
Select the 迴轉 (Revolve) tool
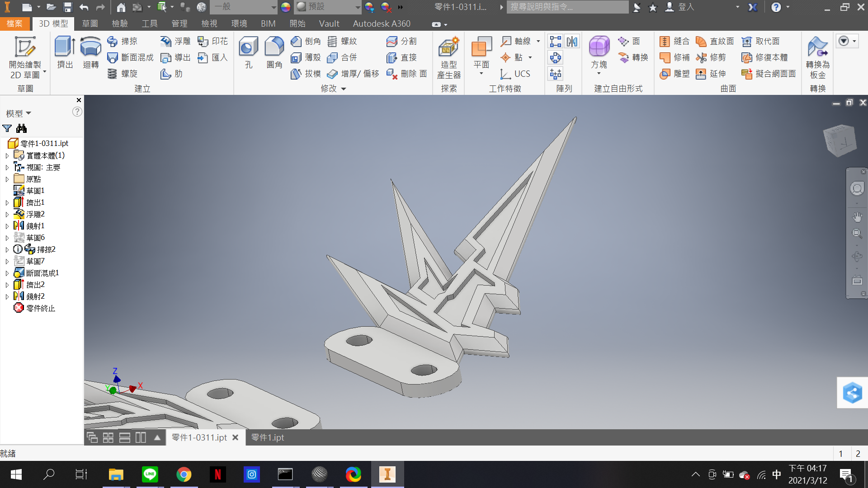point(90,52)
